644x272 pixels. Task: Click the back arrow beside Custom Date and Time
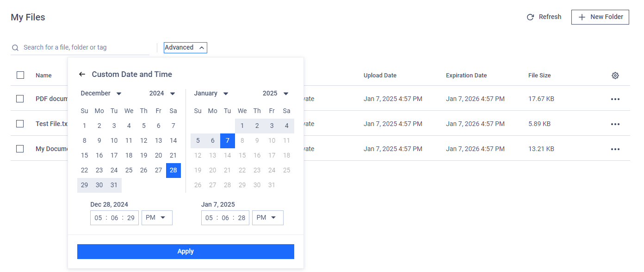tap(82, 74)
